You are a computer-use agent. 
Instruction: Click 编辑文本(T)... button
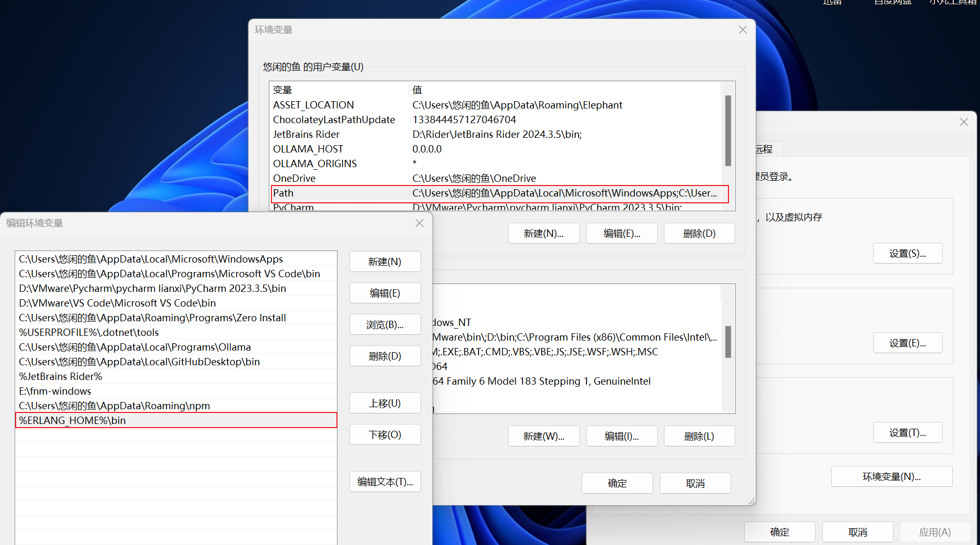point(385,482)
